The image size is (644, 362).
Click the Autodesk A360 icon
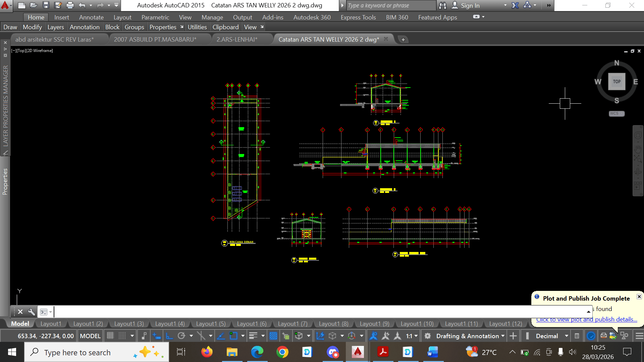coord(528,5)
